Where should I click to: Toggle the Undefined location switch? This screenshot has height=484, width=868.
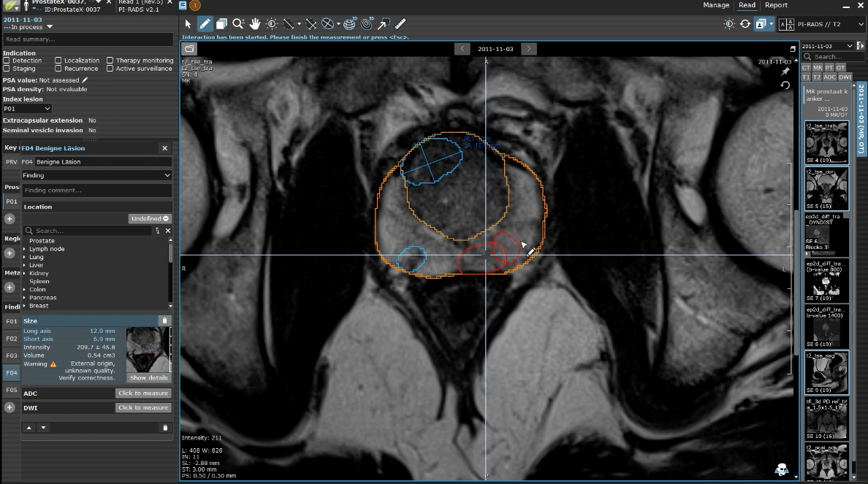[x=150, y=218]
